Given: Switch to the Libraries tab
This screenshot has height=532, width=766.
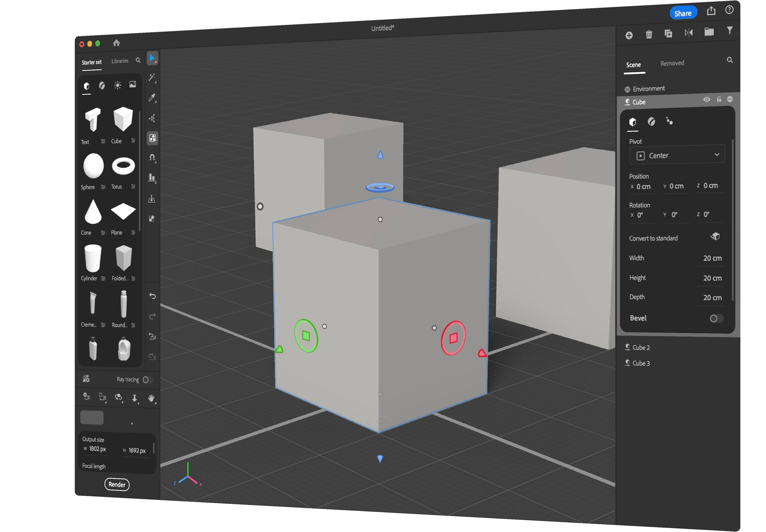Looking at the screenshot, I should click(120, 61).
